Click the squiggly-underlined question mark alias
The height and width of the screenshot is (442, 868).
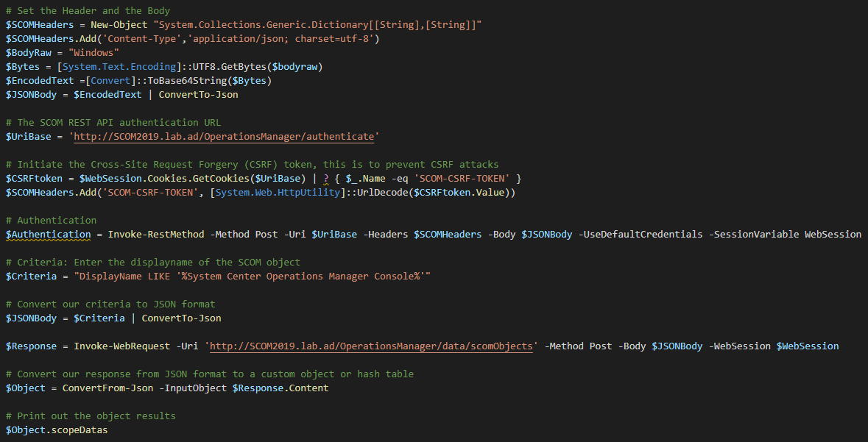click(326, 178)
